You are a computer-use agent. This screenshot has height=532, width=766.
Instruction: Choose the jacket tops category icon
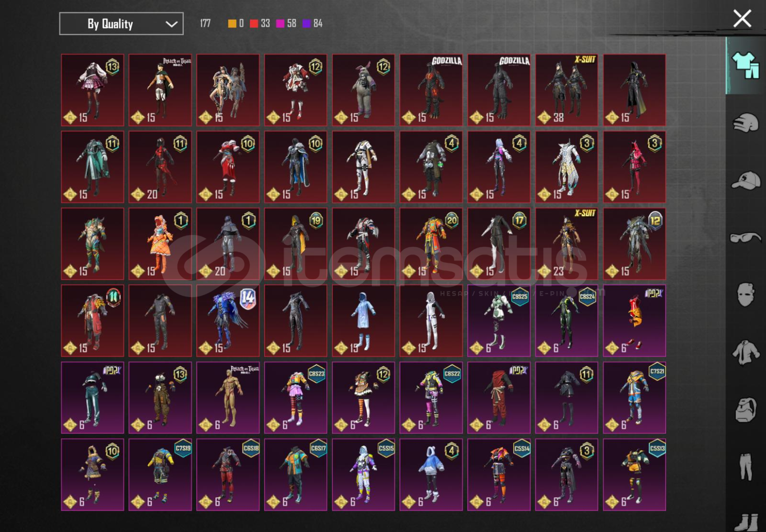(x=745, y=353)
